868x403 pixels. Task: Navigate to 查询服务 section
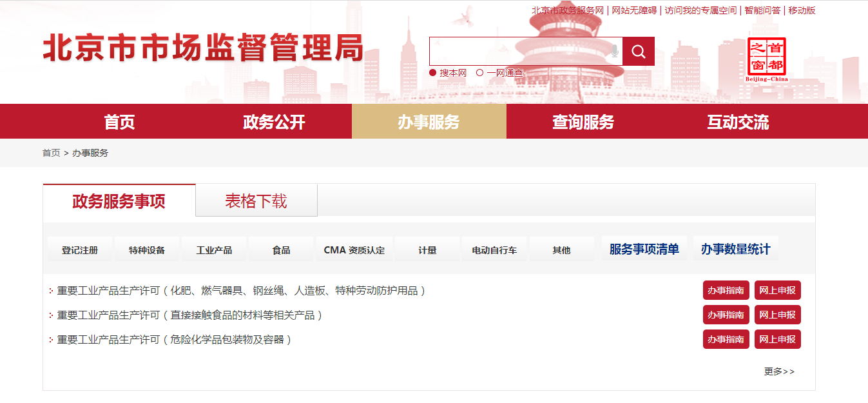pyautogui.click(x=584, y=121)
